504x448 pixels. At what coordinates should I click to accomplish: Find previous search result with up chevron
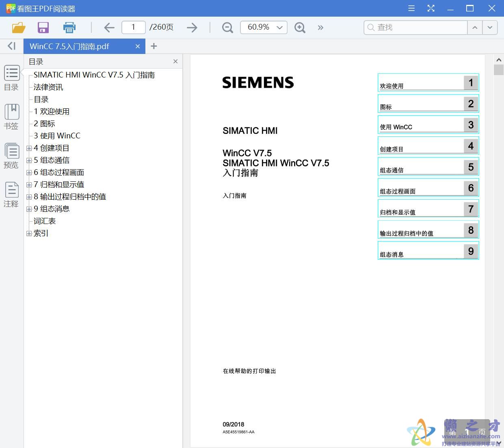pos(475,28)
